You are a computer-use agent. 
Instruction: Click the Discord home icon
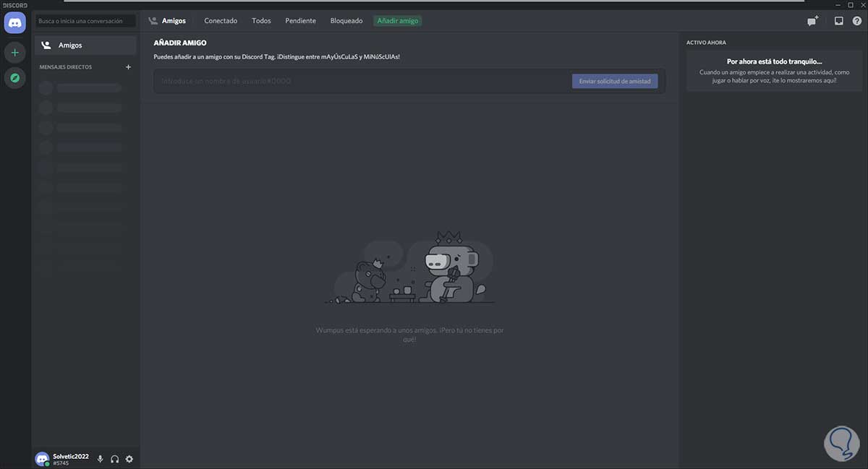point(14,22)
